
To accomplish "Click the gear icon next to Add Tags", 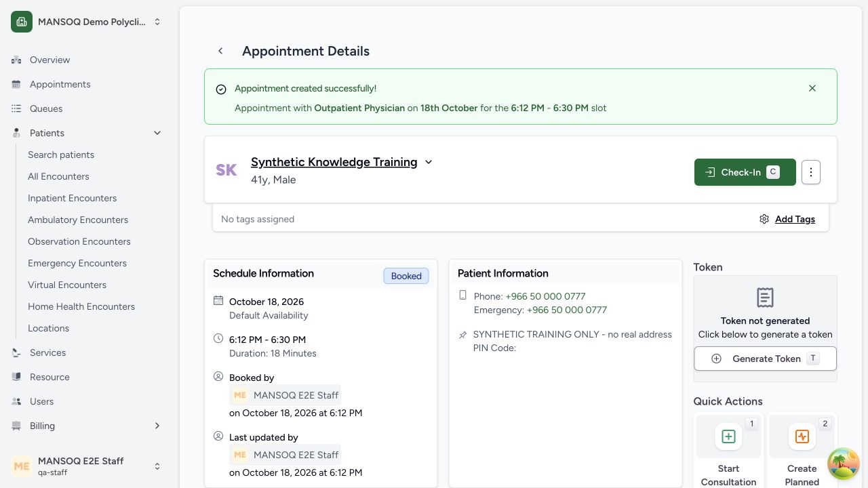I will [764, 219].
